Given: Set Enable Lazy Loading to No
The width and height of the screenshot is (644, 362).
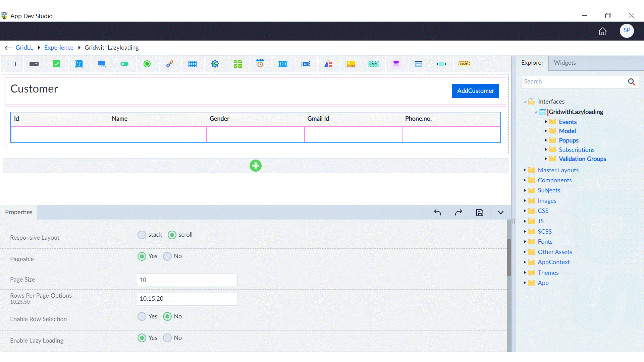Looking at the screenshot, I should 167,338.
